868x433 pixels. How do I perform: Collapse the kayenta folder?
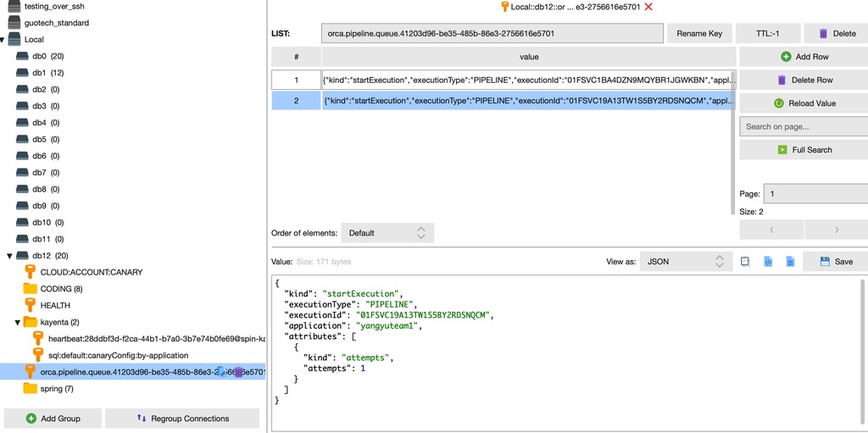click(x=18, y=322)
